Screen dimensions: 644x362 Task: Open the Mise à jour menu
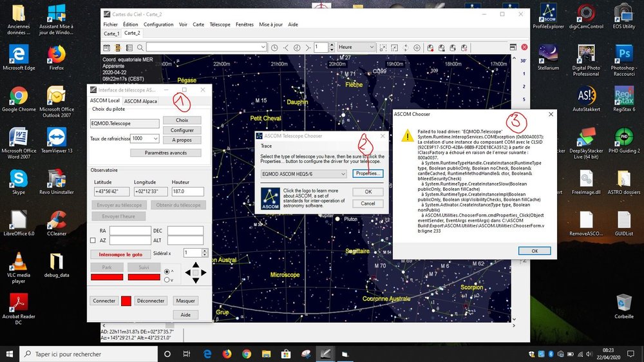tap(270, 24)
